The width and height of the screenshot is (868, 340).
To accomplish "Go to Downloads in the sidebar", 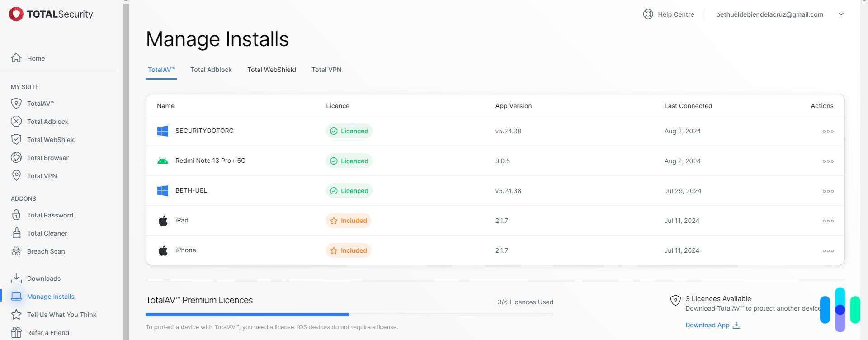I will (x=43, y=279).
